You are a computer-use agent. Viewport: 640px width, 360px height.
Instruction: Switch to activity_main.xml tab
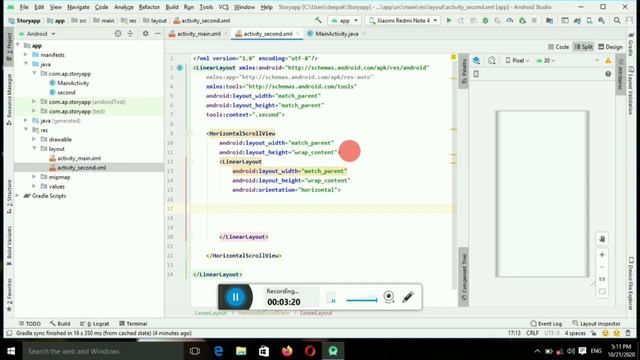(199, 34)
